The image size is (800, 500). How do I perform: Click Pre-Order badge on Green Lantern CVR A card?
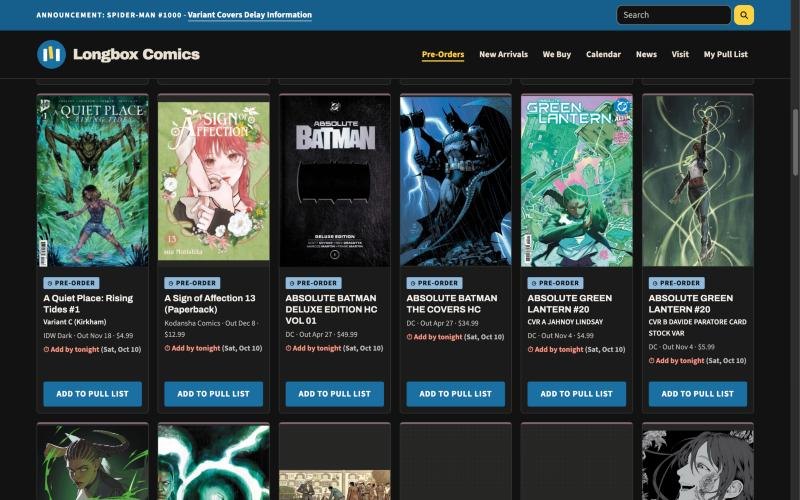coord(556,283)
